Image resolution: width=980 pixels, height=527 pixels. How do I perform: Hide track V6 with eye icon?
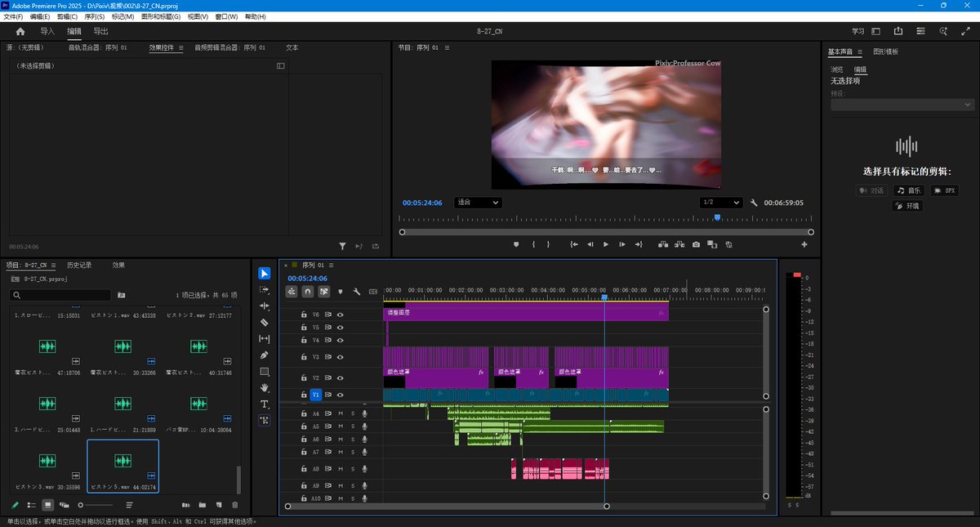(341, 314)
